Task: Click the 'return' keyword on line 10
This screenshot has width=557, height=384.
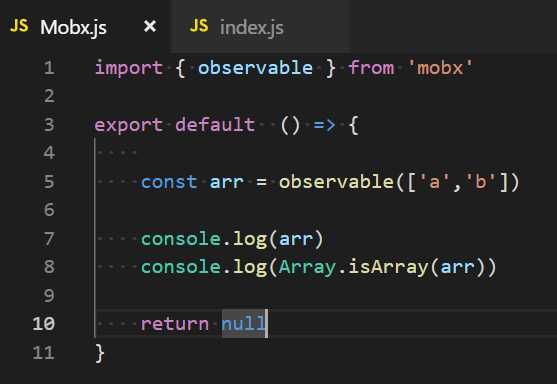Action: point(174,324)
